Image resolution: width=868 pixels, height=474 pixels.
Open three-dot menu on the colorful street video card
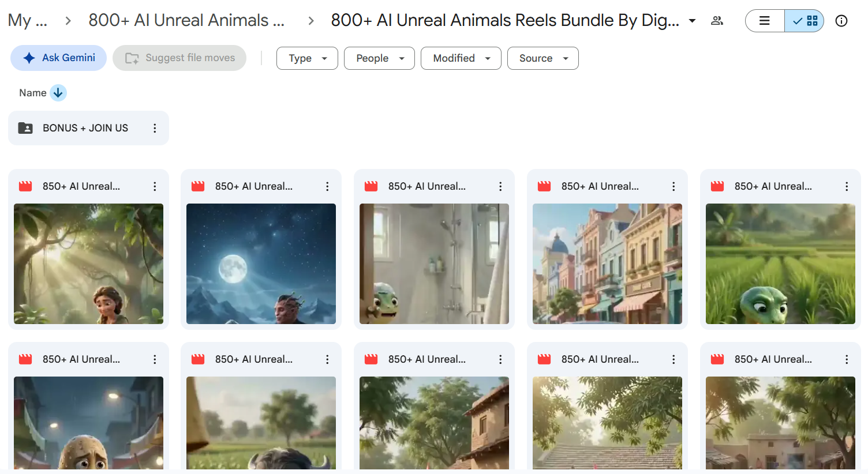coord(674,186)
